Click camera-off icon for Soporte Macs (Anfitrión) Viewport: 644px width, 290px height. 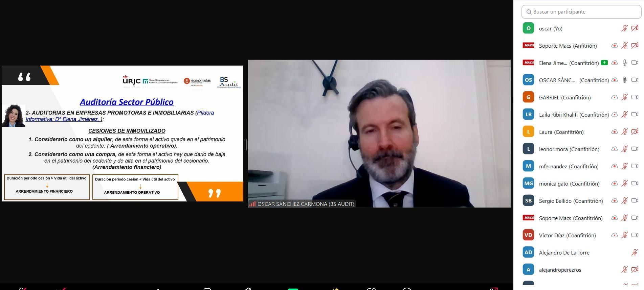635,46
